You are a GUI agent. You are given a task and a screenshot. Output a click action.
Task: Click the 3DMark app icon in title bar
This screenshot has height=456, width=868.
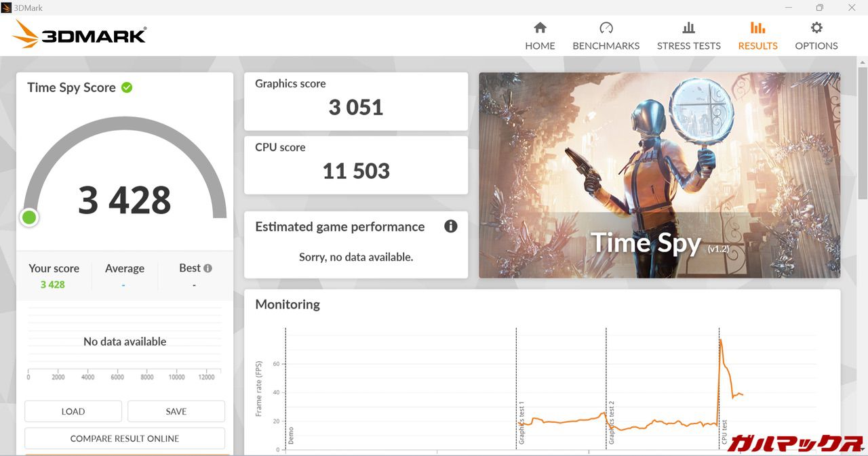[x=6, y=7]
